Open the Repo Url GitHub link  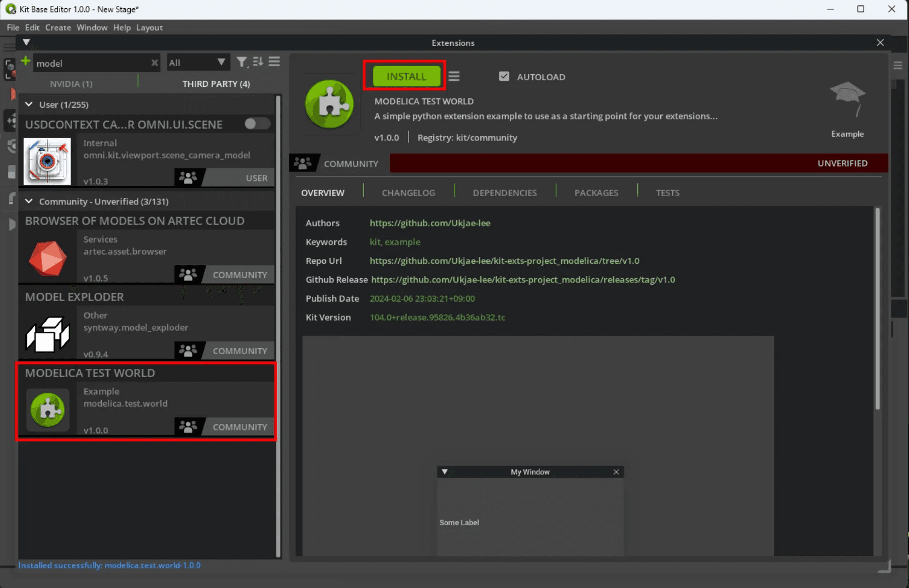(x=504, y=261)
